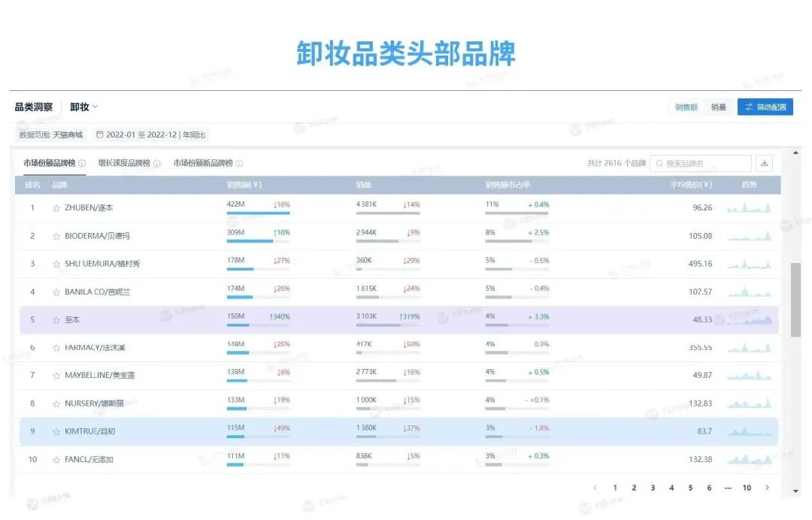Screen dimensions: 812x520
Task: Click the 422M sales value
Action: (x=235, y=204)
